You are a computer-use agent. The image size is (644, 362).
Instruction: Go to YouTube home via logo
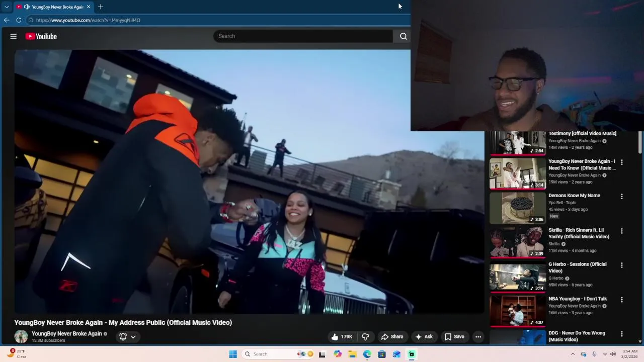coord(41,36)
